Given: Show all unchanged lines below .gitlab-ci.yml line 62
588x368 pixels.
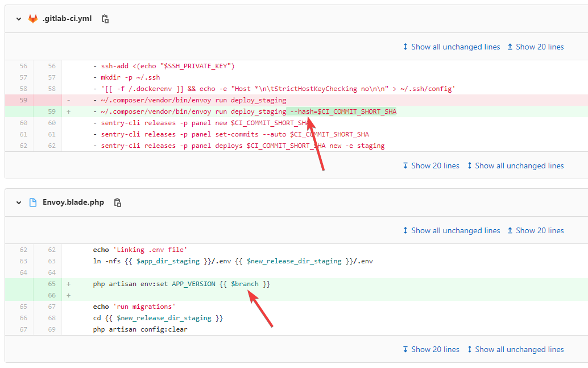Looking at the screenshot, I should [515, 166].
